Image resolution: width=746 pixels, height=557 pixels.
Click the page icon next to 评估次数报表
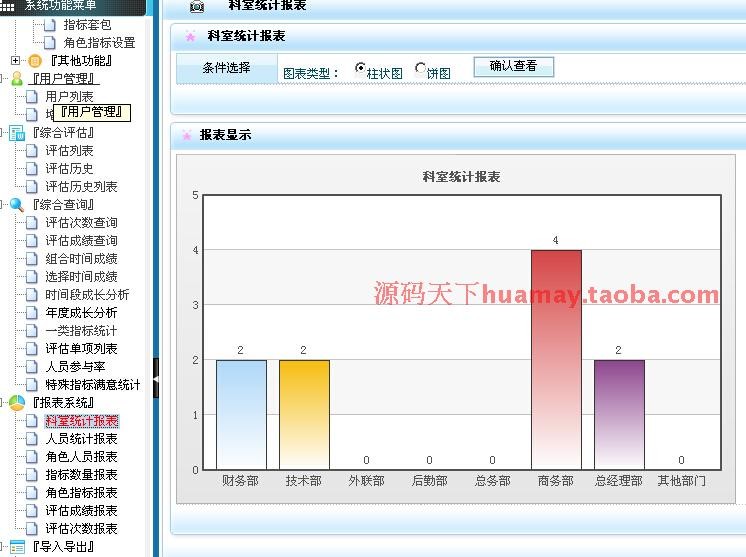(32, 528)
